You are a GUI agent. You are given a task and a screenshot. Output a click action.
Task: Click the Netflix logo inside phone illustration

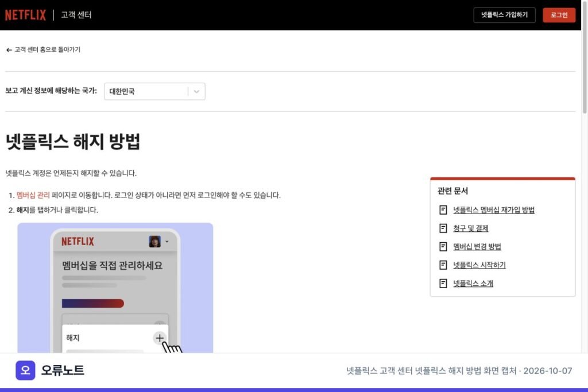click(78, 242)
